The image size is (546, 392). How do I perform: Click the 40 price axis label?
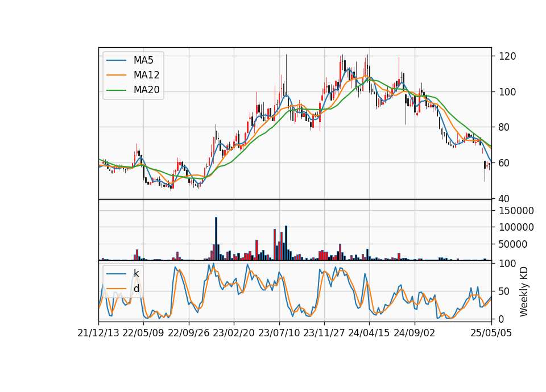504,199
